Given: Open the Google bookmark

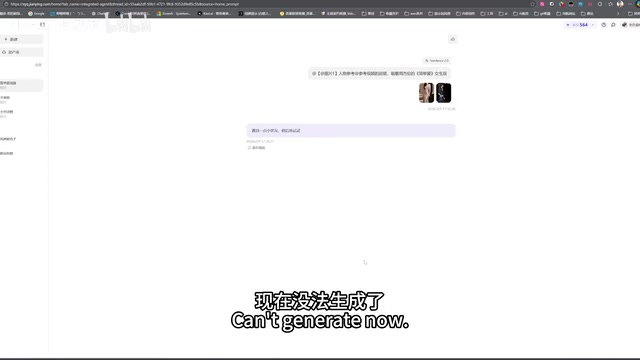Looking at the screenshot, I should [36, 13].
